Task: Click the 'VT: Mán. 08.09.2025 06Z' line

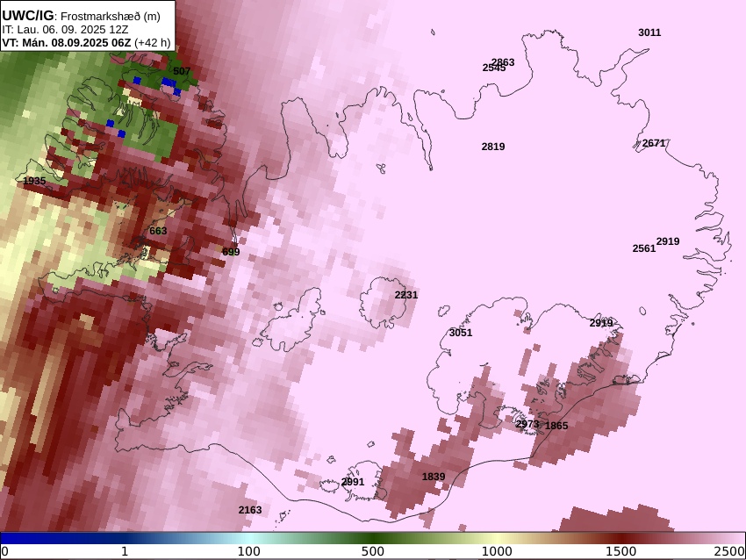Action: click(x=67, y=42)
